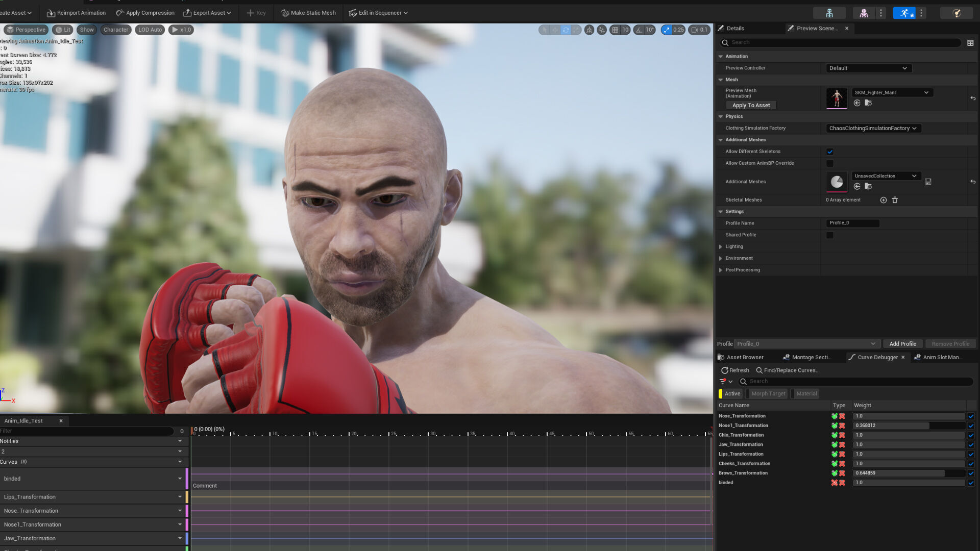
Task: Open the Preview Controller dropdown
Action: 868,68
